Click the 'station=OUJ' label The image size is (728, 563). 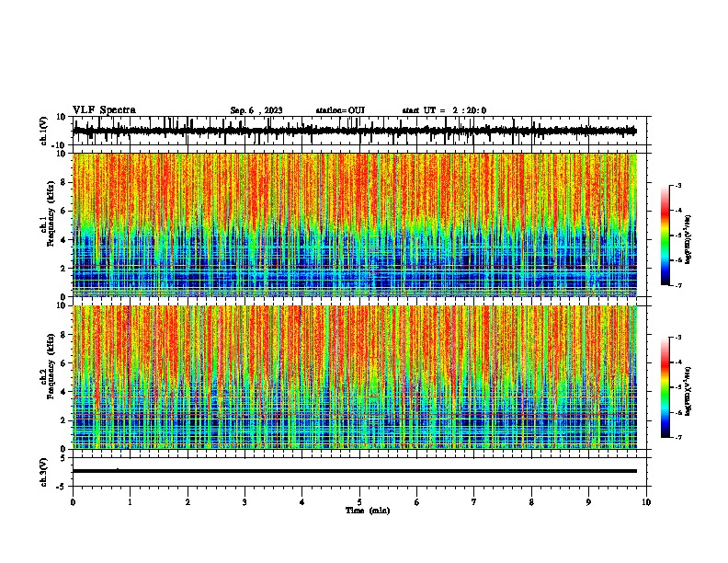pyautogui.click(x=340, y=110)
